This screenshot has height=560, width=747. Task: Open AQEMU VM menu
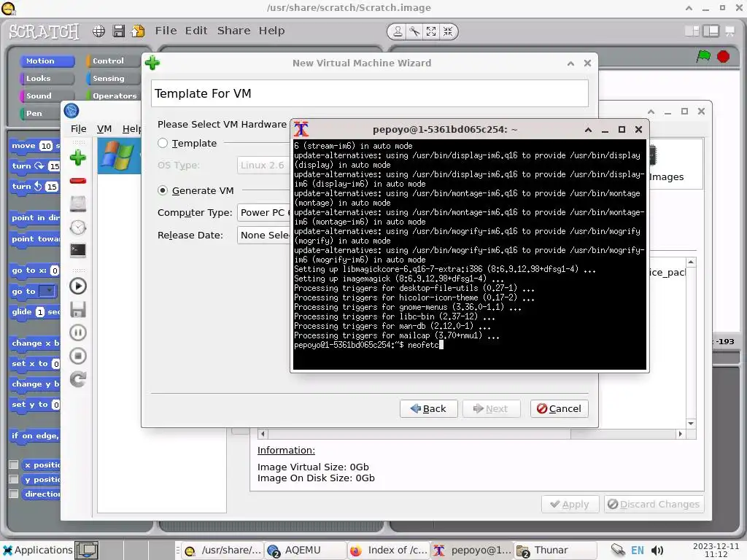point(104,128)
